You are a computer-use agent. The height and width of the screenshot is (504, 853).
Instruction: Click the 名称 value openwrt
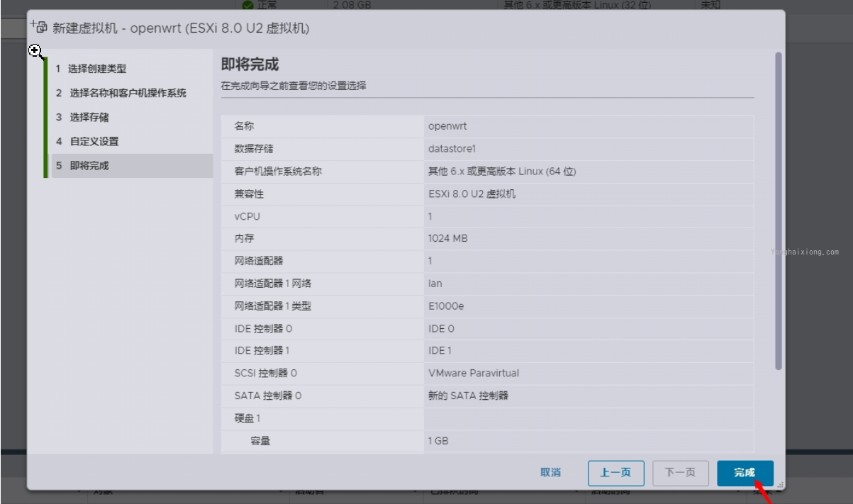coord(447,126)
